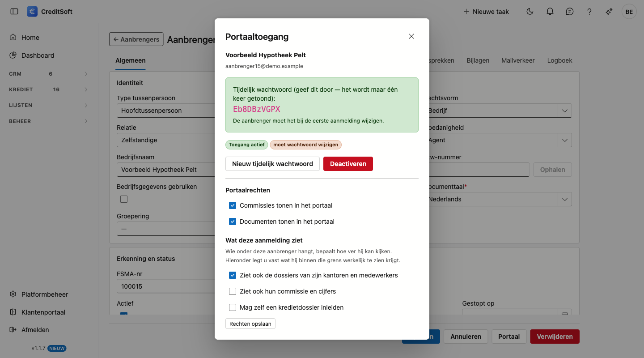Toggle Commissies tonen in het portaal
The width and height of the screenshot is (644, 358).
click(x=233, y=205)
